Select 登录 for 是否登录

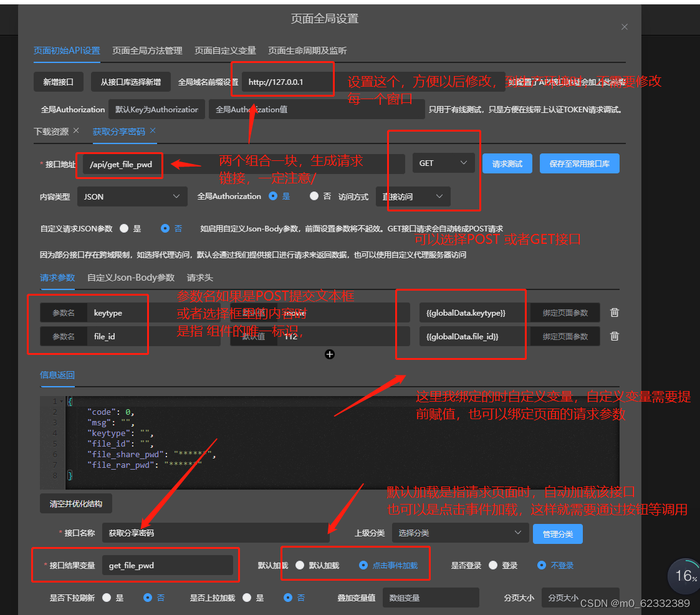click(493, 566)
